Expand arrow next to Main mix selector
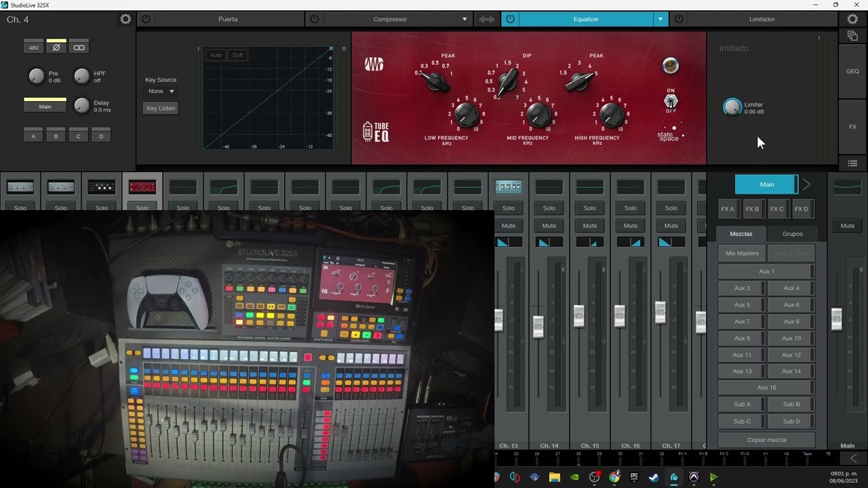The height and width of the screenshot is (488, 868). [806, 184]
